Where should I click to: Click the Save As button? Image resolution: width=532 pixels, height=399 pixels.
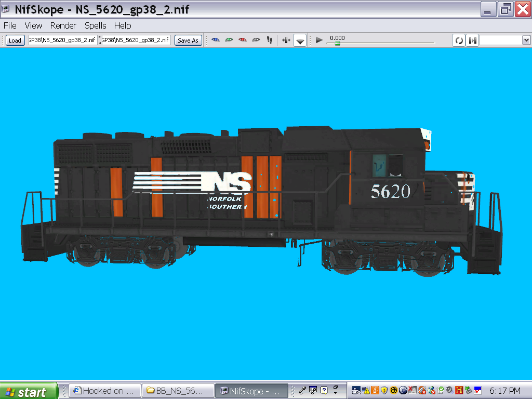(x=188, y=41)
